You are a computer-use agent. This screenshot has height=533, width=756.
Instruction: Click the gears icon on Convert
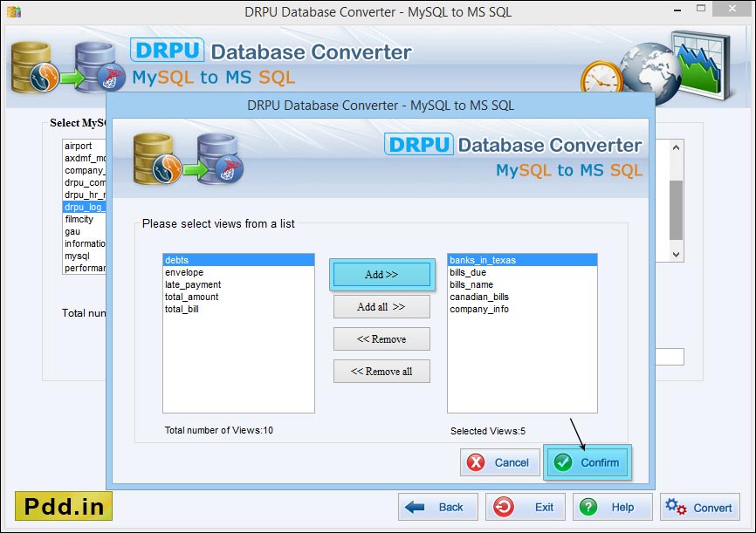[x=676, y=507]
